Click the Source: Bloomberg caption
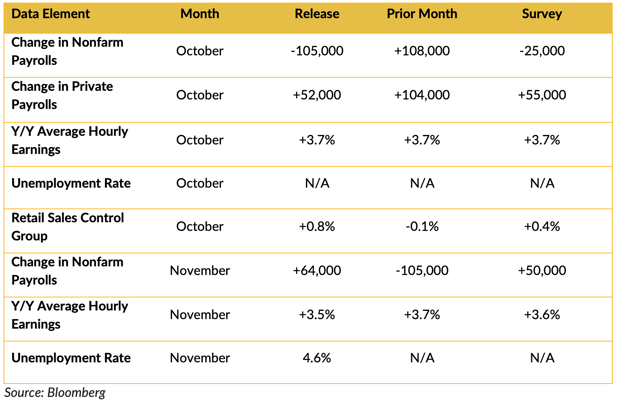Image resolution: width=617 pixels, height=403 pixels. click(55, 392)
